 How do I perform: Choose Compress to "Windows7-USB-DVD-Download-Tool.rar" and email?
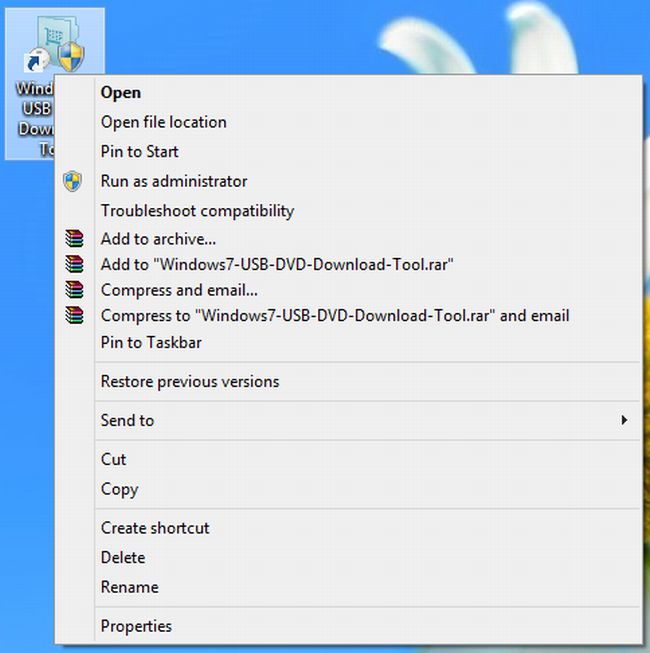pyautogui.click(x=348, y=315)
